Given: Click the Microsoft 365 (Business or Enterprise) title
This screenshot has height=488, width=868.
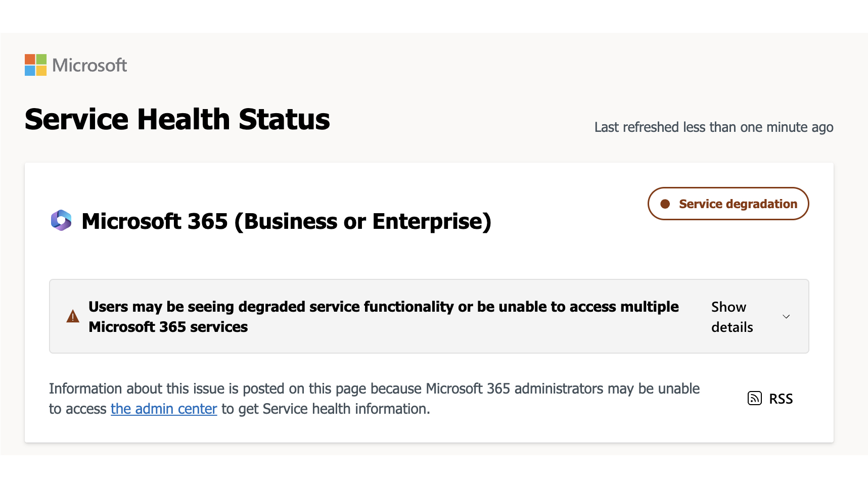Looking at the screenshot, I should click(x=286, y=221).
